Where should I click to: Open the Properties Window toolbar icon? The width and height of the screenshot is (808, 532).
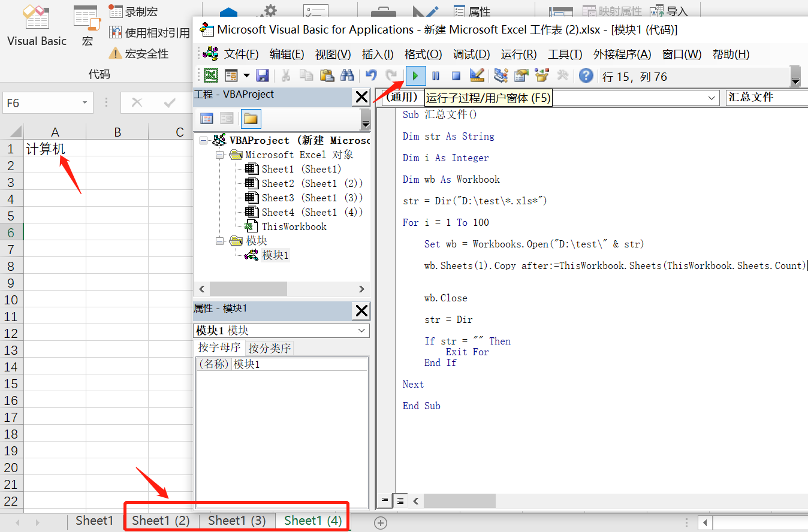tap(520, 75)
